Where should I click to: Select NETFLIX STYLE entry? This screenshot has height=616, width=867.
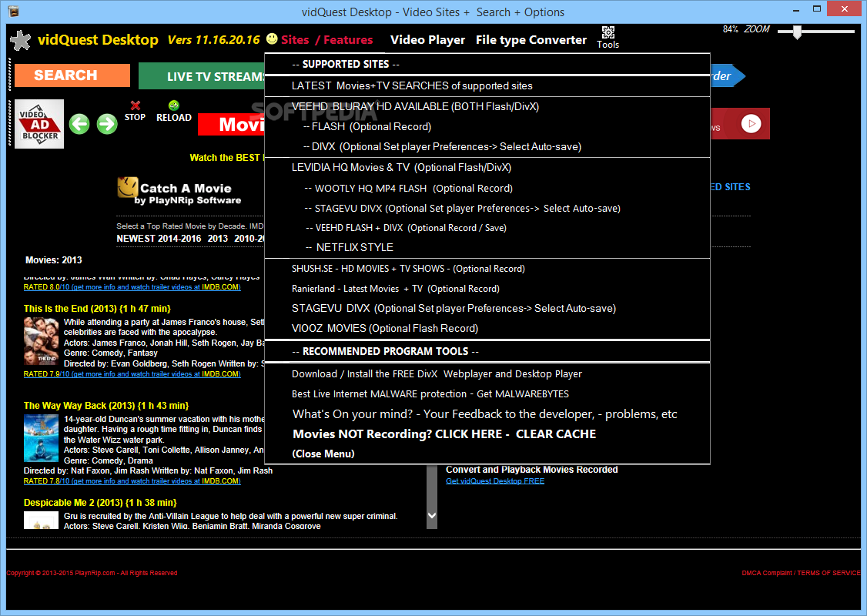pos(487,247)
